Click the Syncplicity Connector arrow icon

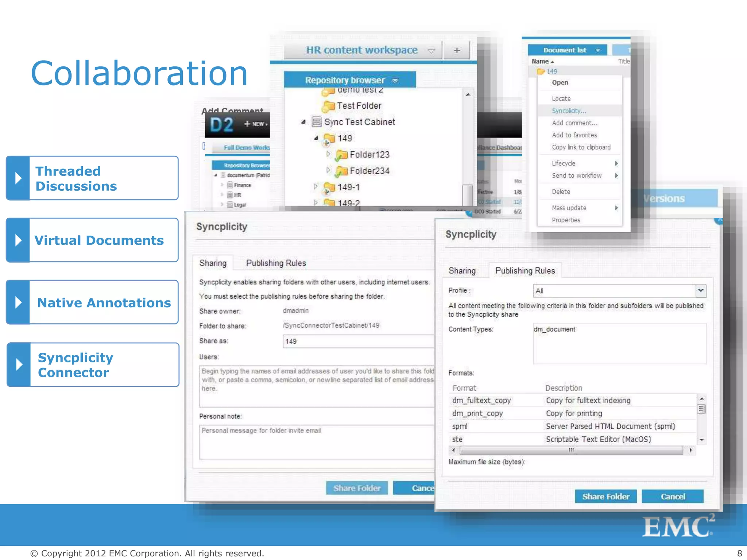(x=19, y=365)
